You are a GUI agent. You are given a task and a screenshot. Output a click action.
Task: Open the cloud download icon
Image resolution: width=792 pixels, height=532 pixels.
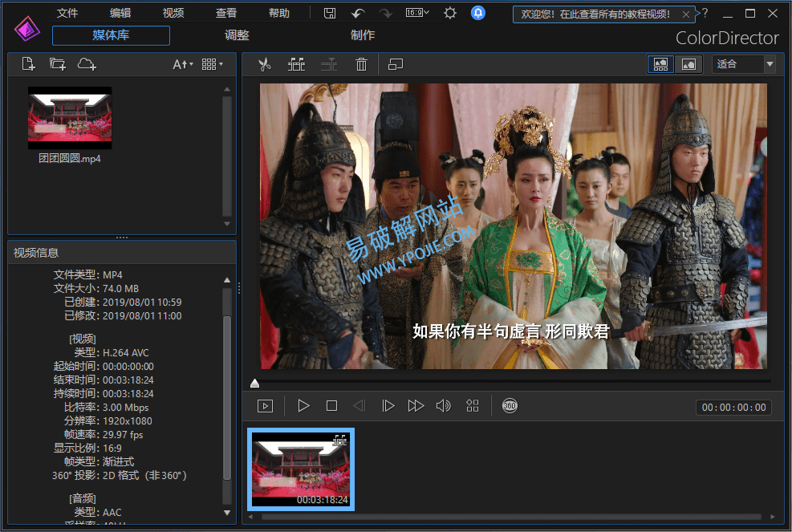(87, 64)
